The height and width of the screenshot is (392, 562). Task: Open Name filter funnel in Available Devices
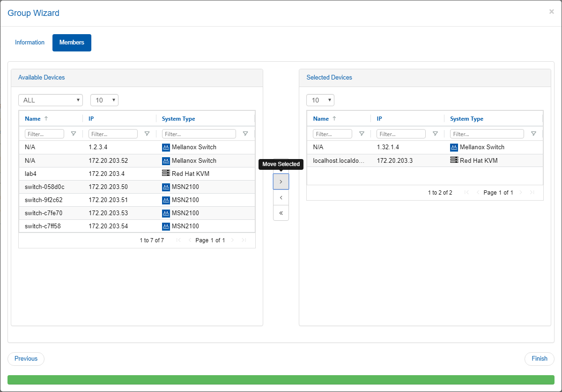(74, 134)
